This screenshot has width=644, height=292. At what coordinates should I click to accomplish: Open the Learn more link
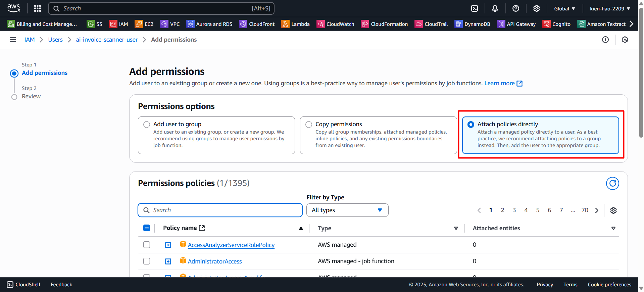point(503,83)
